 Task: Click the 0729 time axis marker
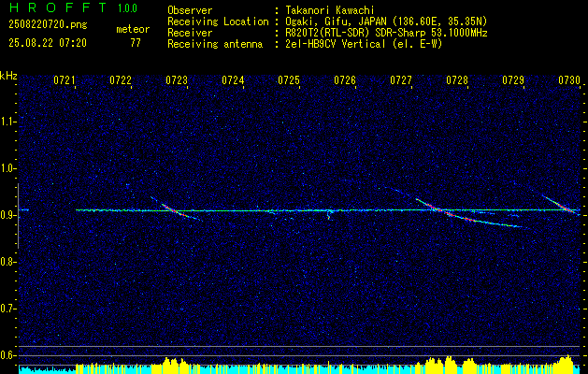[513, 80]
